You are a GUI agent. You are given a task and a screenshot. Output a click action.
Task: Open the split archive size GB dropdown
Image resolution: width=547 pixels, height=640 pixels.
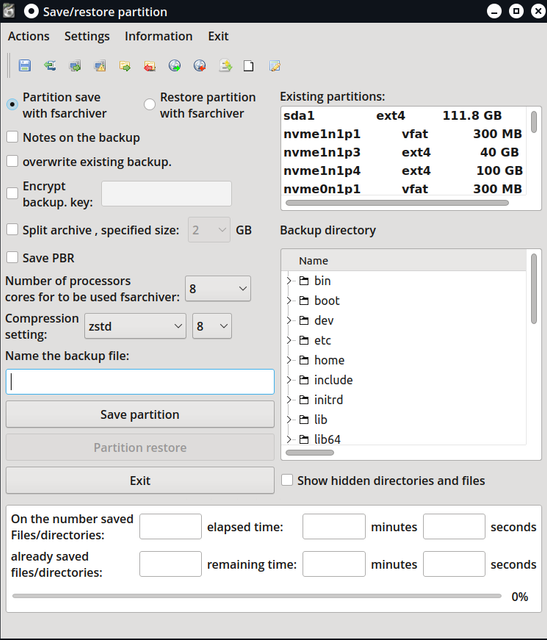tap(209, 230)
